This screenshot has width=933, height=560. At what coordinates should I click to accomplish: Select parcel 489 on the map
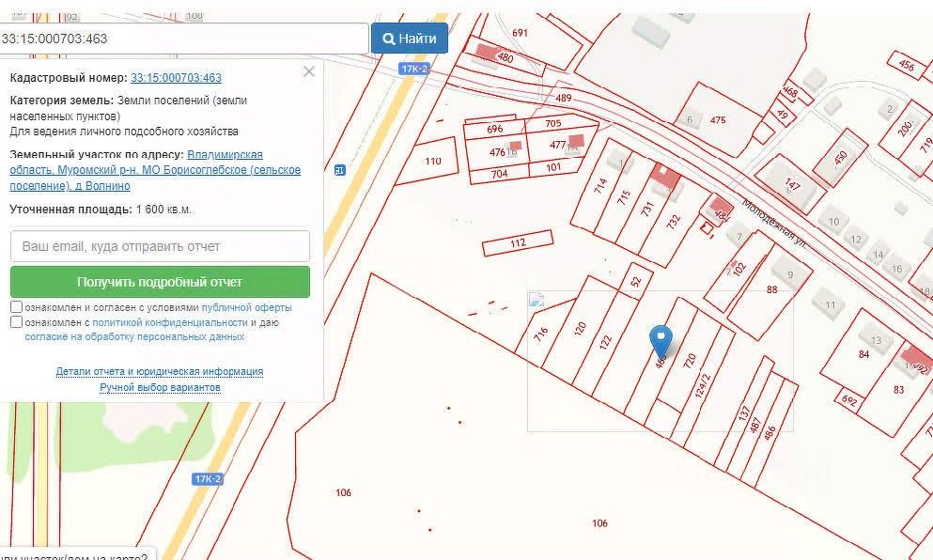(x=564, y=98)
